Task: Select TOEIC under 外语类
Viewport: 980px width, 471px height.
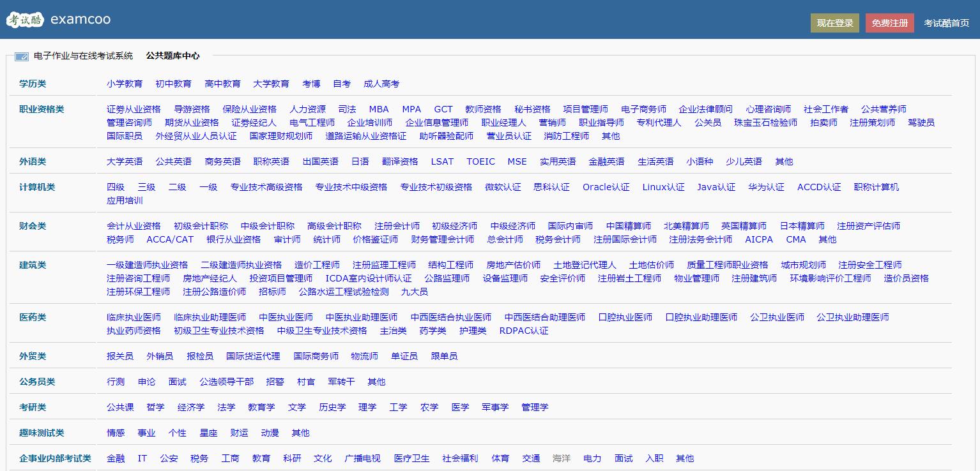Action: point(480,161)
